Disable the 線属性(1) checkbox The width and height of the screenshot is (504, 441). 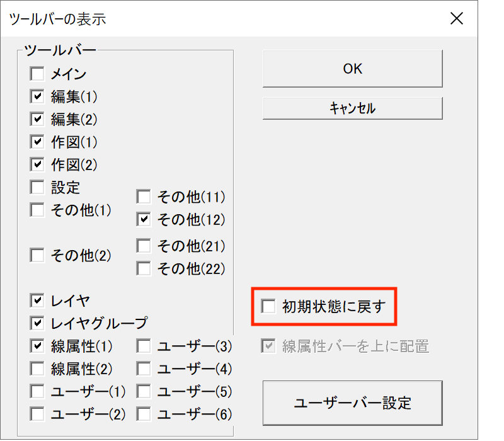pos(37,346)
